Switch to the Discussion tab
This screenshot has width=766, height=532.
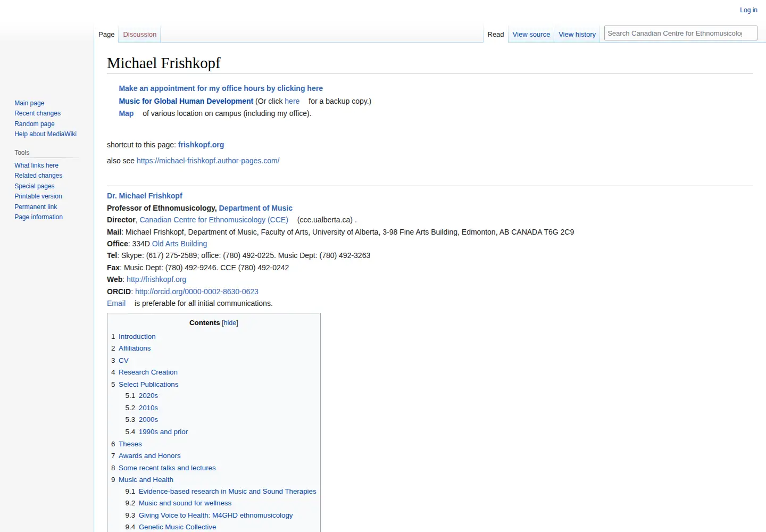(x=139, y=35)
